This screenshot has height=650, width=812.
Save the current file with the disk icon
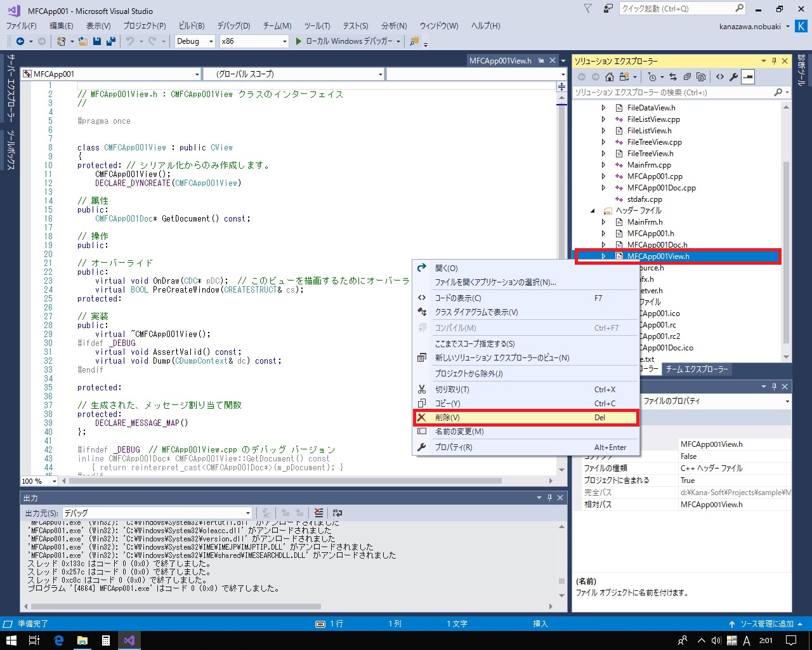coord(97,41)
